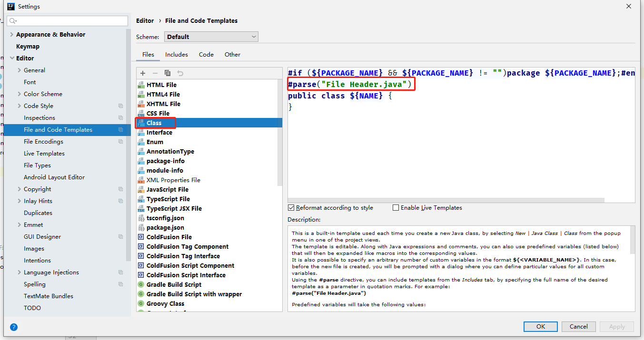This screenshot has width=644, height=340.
Task: Click the project-level icon beside Spelling
Action: tap(120, 284)
